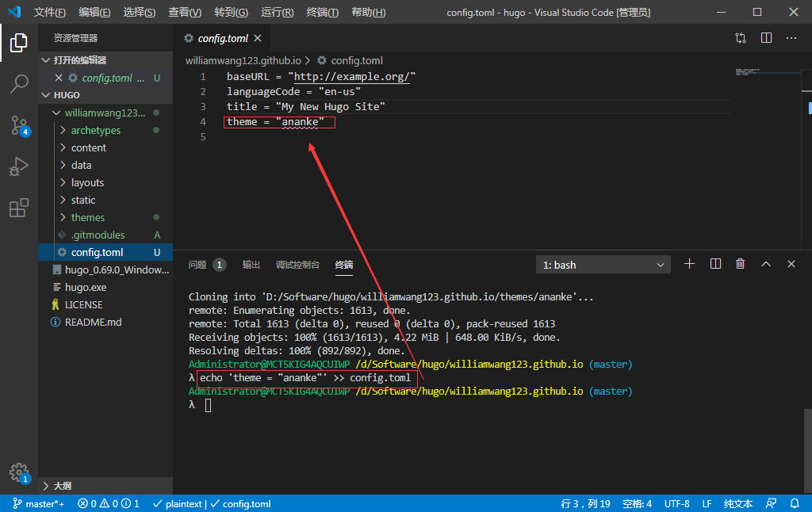Image resolution: width=812 pixels, height=512 pixels.
Task: Expand the themes folder
Action: (63, 217)
